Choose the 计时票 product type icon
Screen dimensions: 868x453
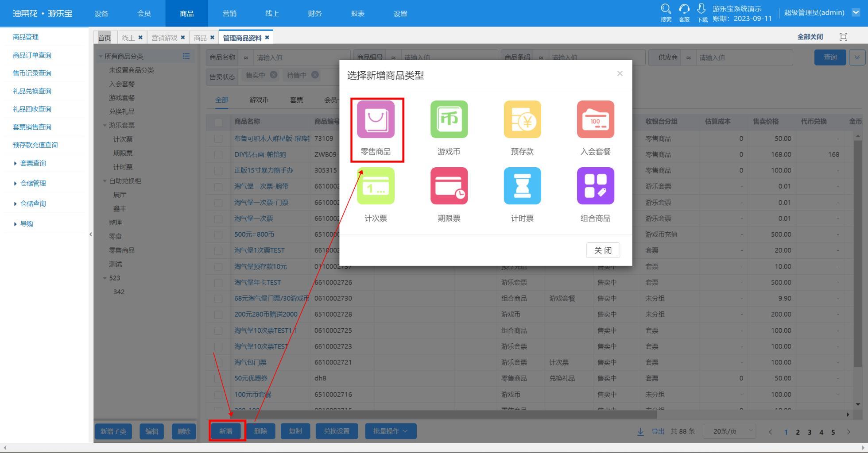click(522, 186)
